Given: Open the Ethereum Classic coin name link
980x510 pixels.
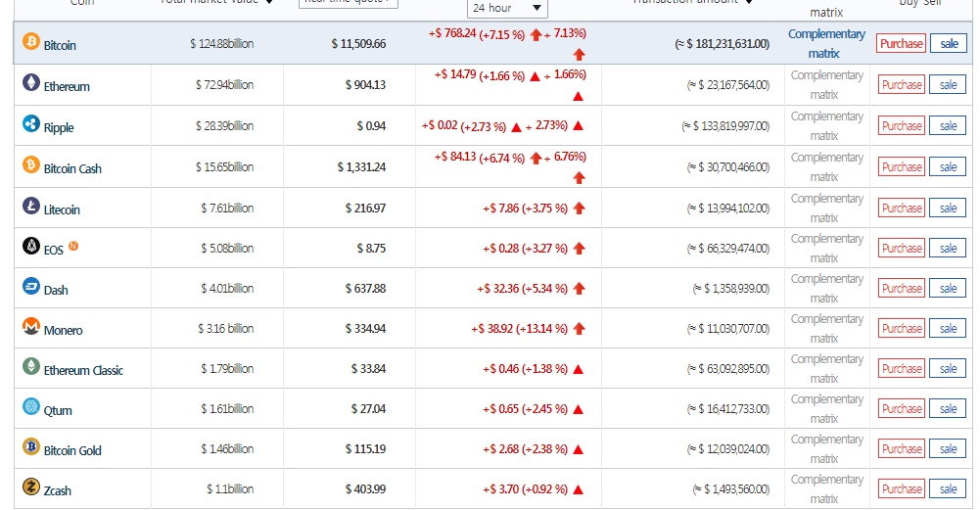Looking at the screenshot, I should point(83,370).
